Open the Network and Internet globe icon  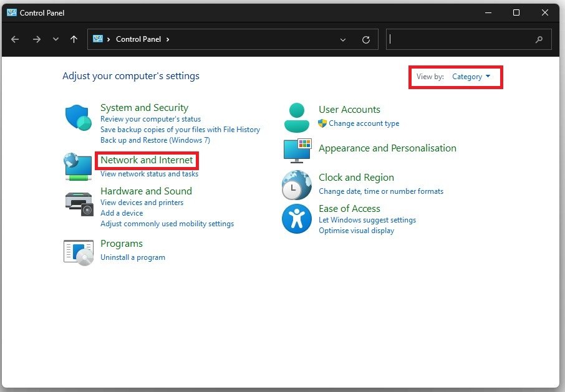79,167
